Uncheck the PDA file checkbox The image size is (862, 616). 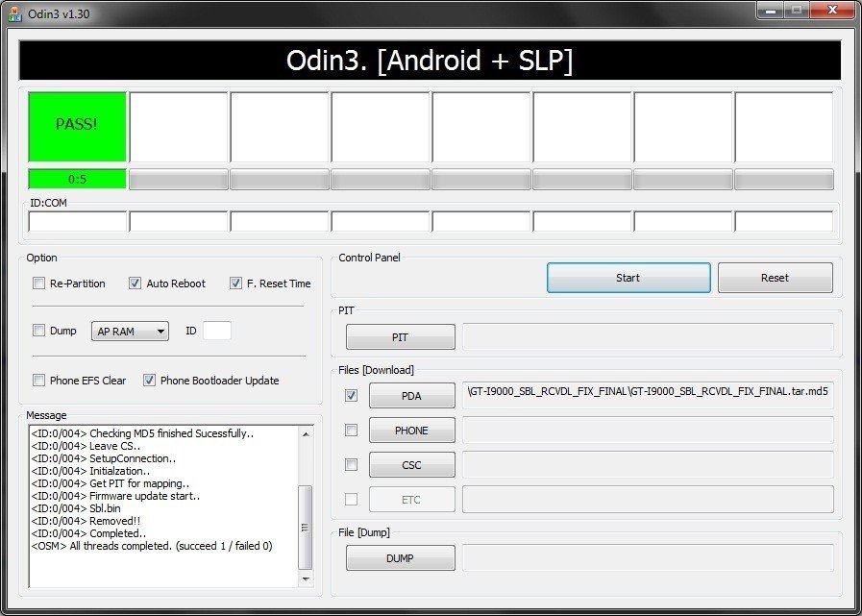[x=351, y=395]
